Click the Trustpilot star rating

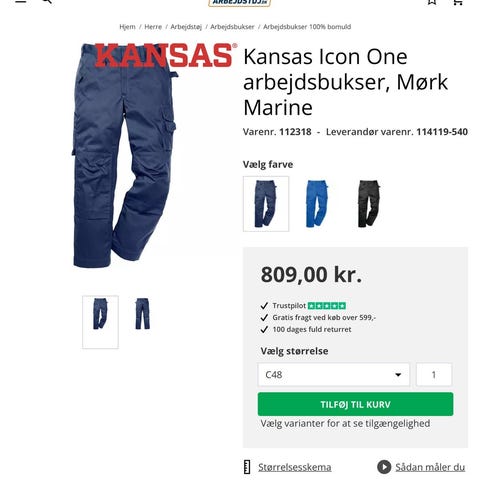(x=327, y=306)
